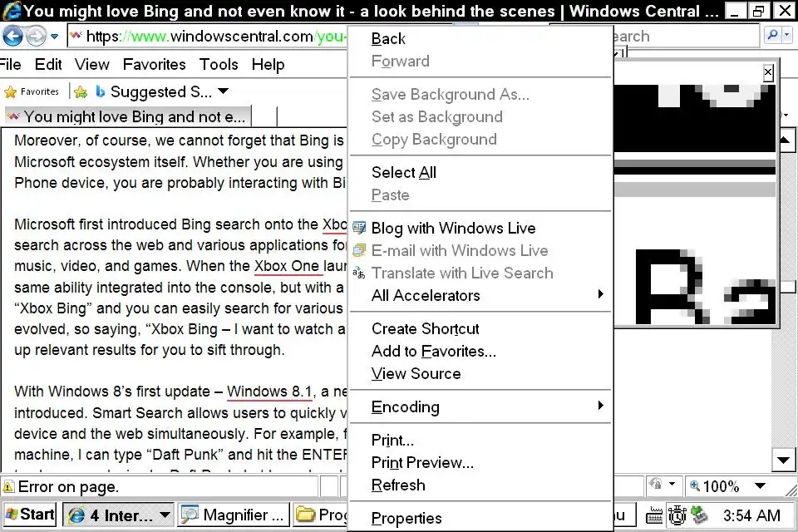
Task: Click the Prog folder taskbar button
Action: point(321,515)
